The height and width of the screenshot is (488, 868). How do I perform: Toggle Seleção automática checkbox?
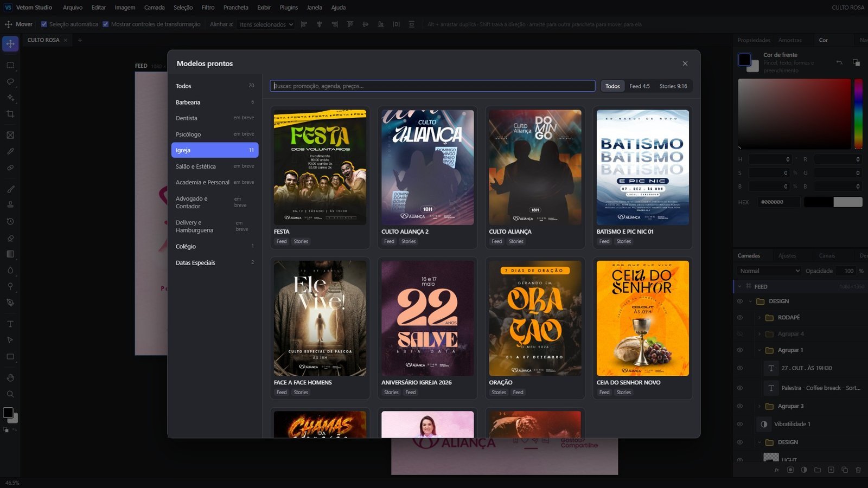tap(44, 24)
